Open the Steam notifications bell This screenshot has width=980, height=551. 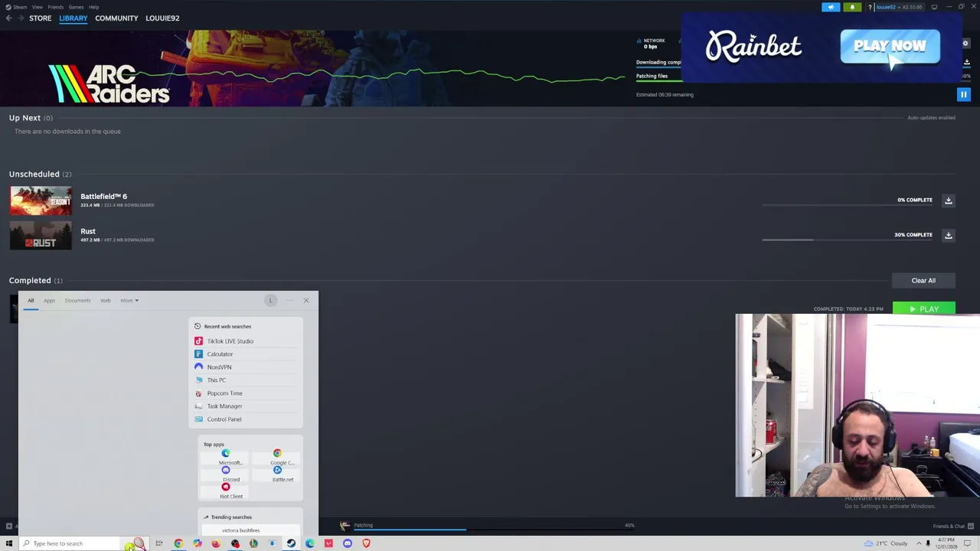pyautogui.click(x=852, y=7)
